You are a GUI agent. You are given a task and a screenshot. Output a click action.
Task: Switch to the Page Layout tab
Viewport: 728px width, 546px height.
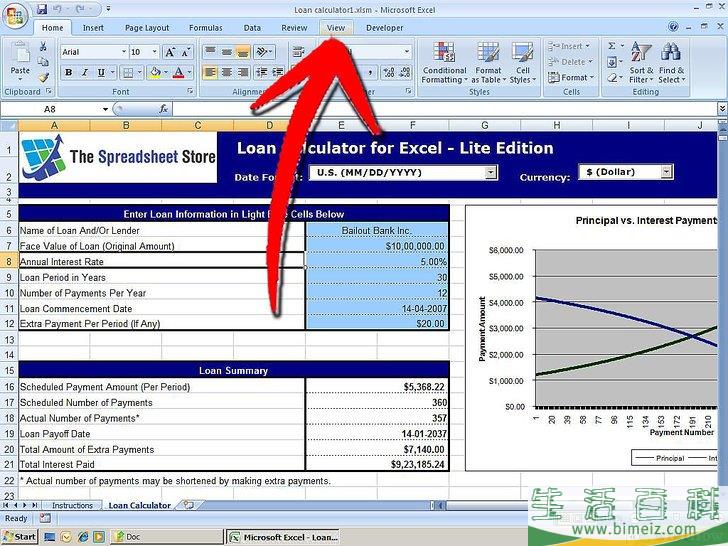147,28
